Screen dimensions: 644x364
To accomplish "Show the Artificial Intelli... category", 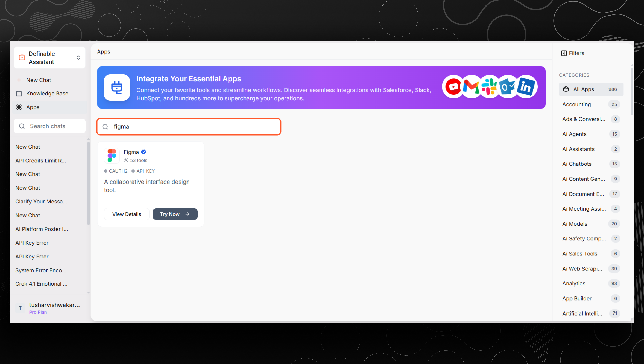I will point(591,313).
